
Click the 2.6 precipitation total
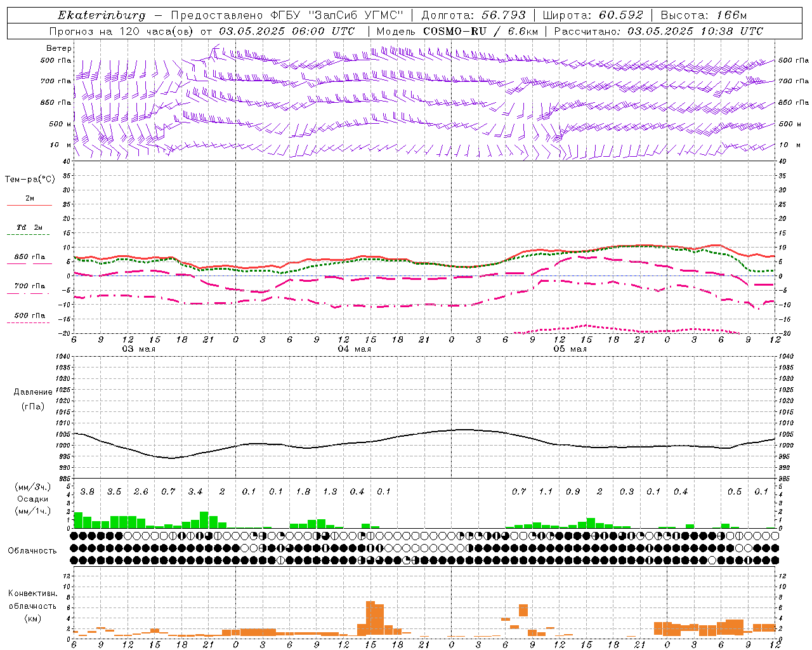pyautogui.click(x=141, y=491)
